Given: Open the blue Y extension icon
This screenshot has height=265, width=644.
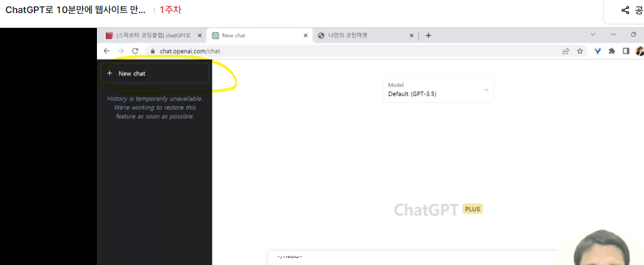Looking at the screenshot, I should pos(598,51).
